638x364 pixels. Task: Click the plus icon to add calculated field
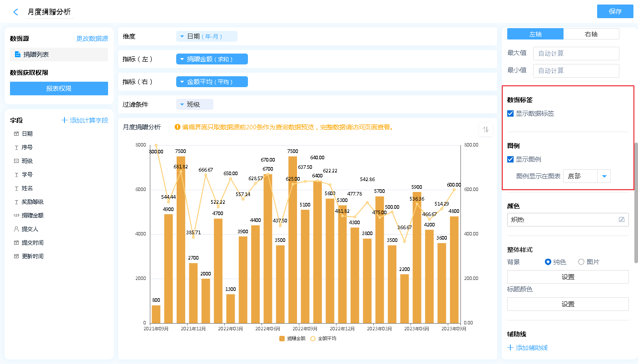[64, 120]
